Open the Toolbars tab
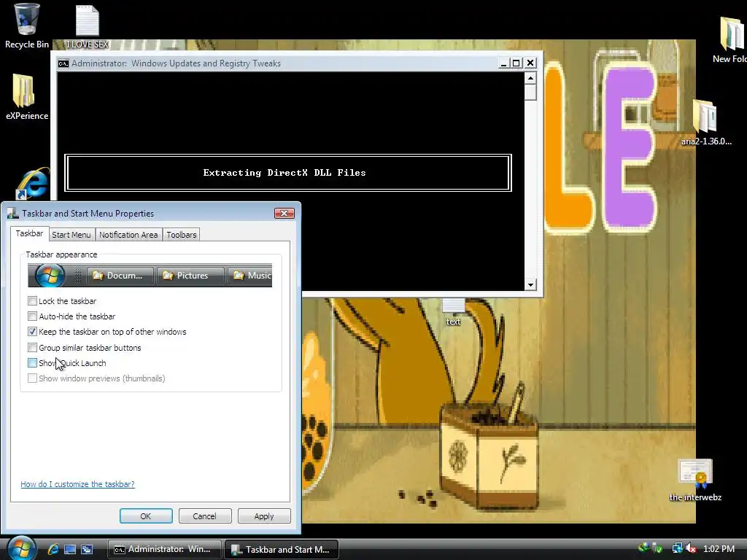 (182, 235)
